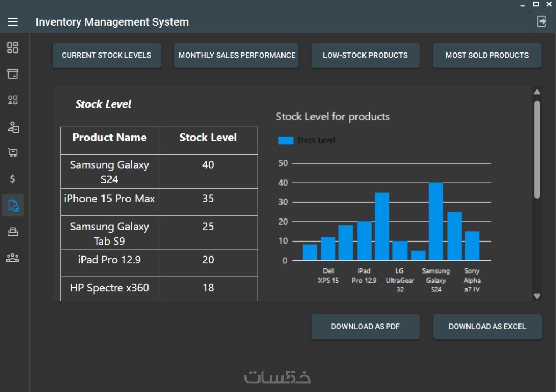Click the stock value 25 cell
Image resolution: width=556 pixels, height=392 pixels.
pos(208,232)
